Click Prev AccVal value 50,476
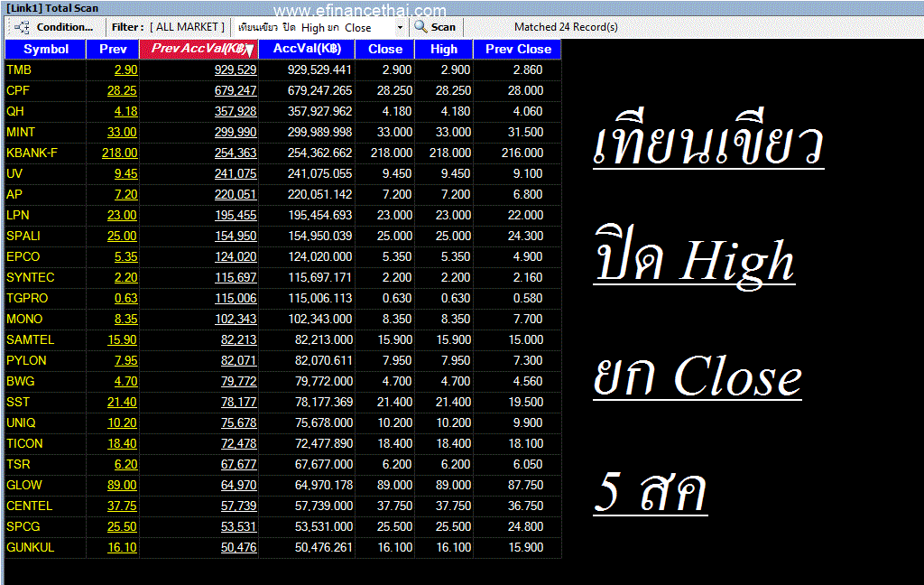The width and height of the screenshot is (924, 585). point(238,547)
